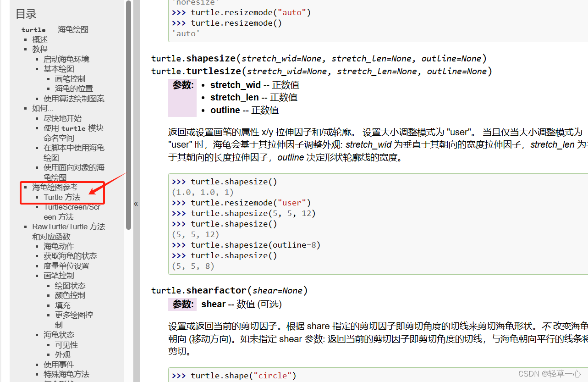Go to the 如何... section
588x382 pixels.
tap(43, 108)
